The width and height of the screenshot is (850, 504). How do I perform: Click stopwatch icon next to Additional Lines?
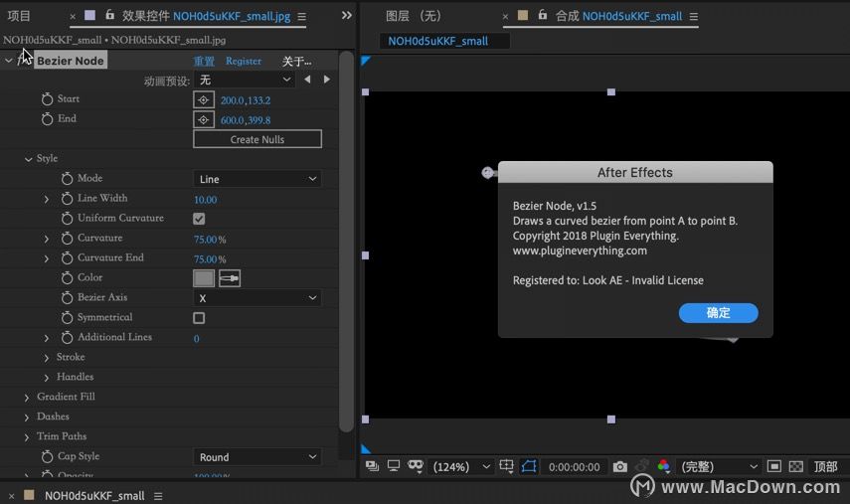(x=67, y=338)
